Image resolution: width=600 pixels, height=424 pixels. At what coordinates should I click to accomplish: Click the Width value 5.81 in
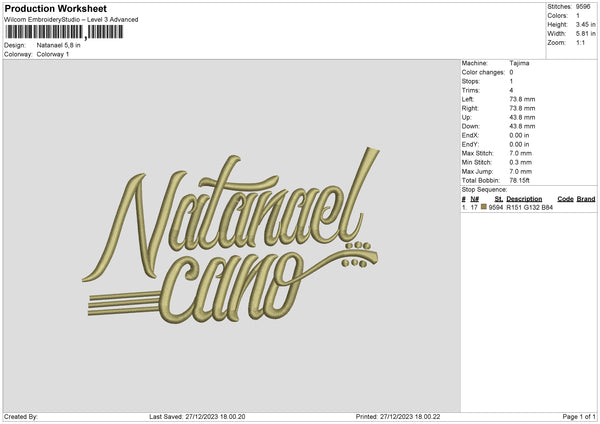pyautogui.click(x=586, y=34)
